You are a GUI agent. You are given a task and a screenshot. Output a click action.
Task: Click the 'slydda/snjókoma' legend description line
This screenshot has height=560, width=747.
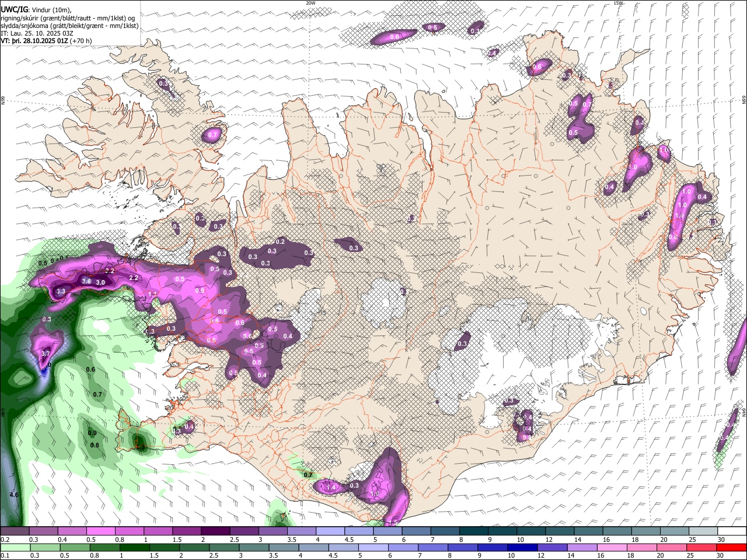click(69, 26)
